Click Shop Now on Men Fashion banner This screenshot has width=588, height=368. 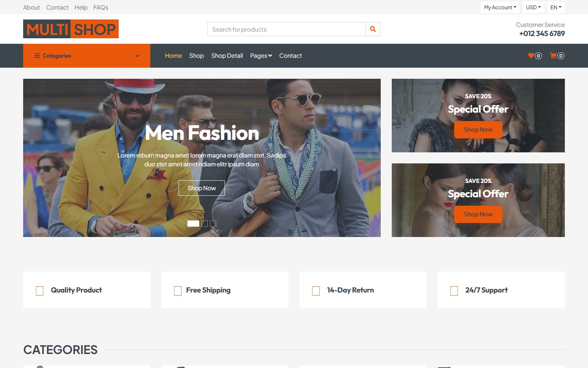tap(202, 188)
